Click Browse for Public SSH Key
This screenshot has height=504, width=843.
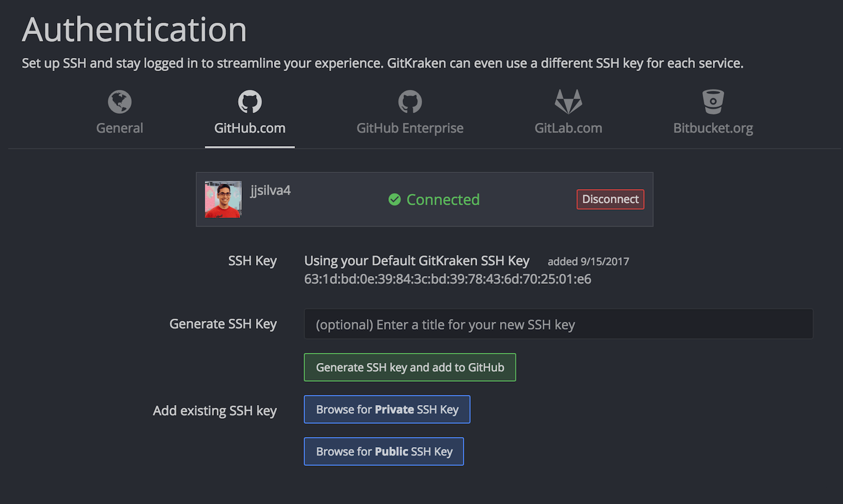coord(384,451)
